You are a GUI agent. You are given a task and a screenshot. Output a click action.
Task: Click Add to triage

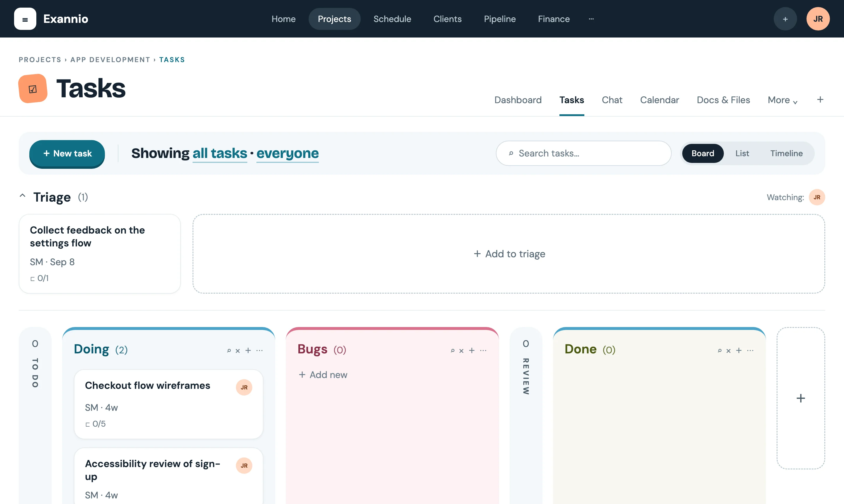pos(509,254)
